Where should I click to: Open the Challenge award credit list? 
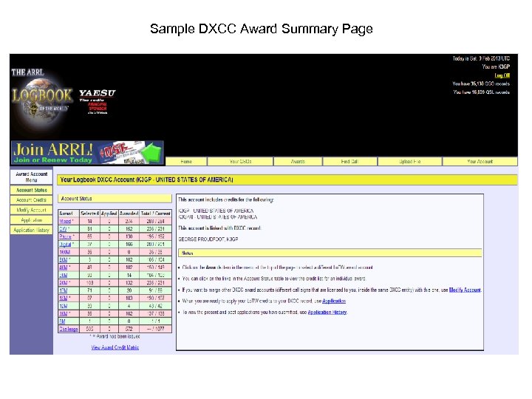coord(69,329)
